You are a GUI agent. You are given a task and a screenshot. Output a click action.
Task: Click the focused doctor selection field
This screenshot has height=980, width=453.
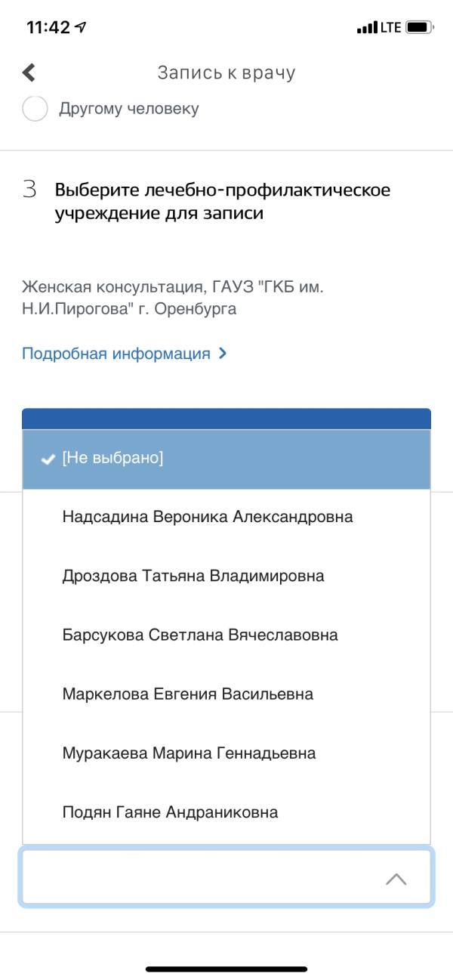click(226, 878)
